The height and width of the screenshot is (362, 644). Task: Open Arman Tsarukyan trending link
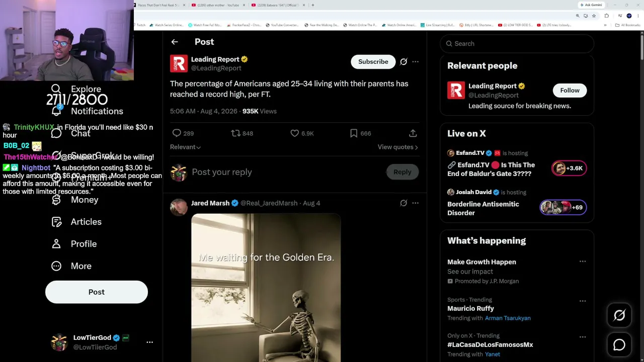pyautogui.click(x=508, y=318)
